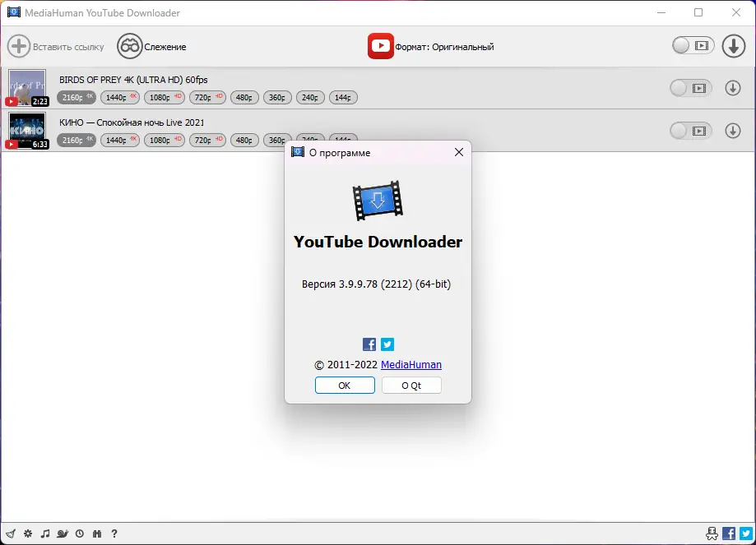Close the О программе dialog
This screenshot has width=756, height=545.
[x=458, y=152]
